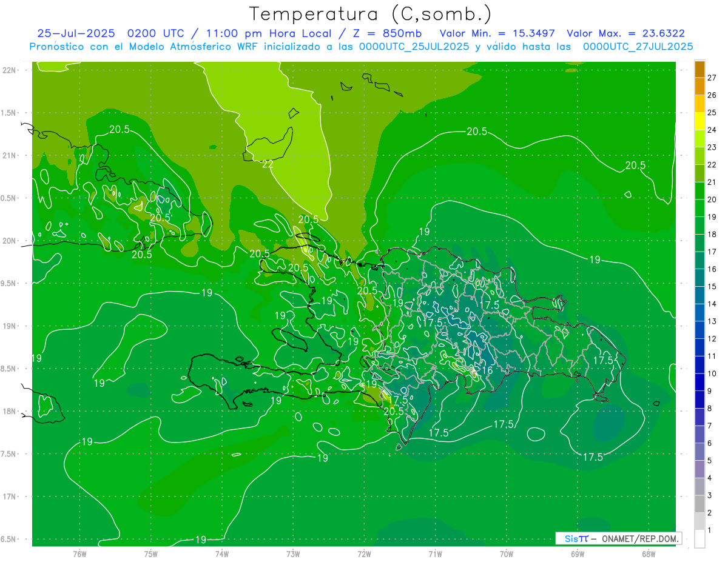Viewport: 728px width, 562px height.
Task: Click the '75W' longitude axis label
Action: coord(151,554)
